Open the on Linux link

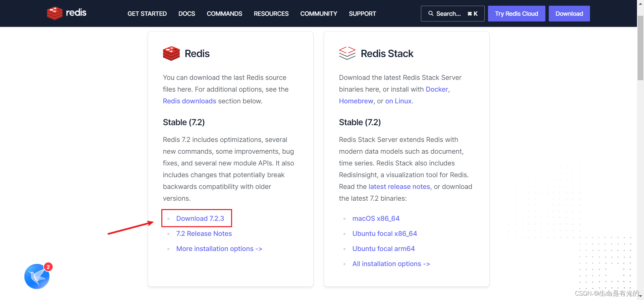tap(398, 101)
